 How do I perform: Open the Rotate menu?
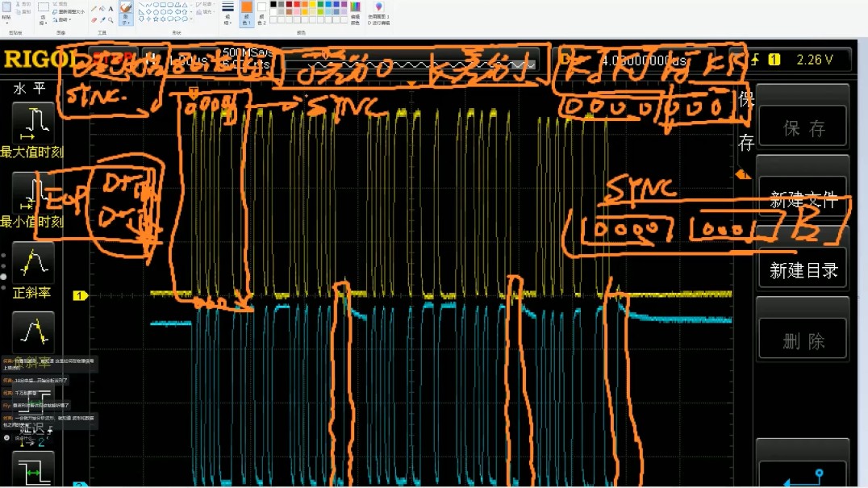click(x=63, y=19)
